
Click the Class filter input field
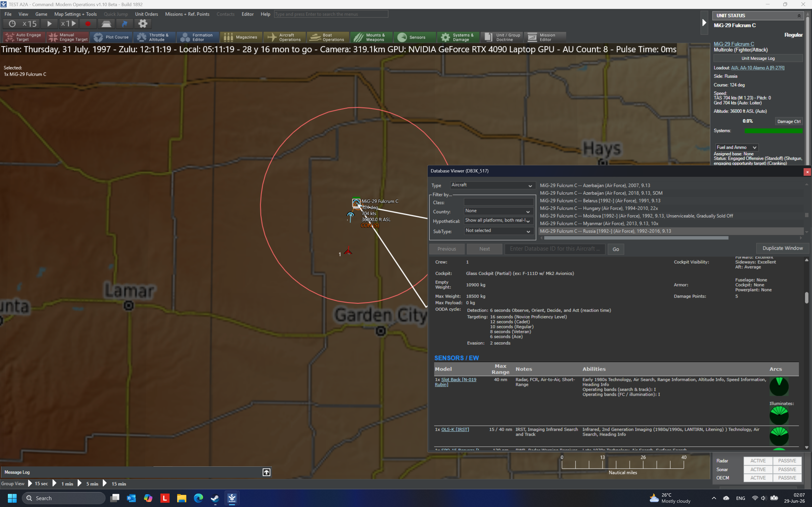click(499, 202)
